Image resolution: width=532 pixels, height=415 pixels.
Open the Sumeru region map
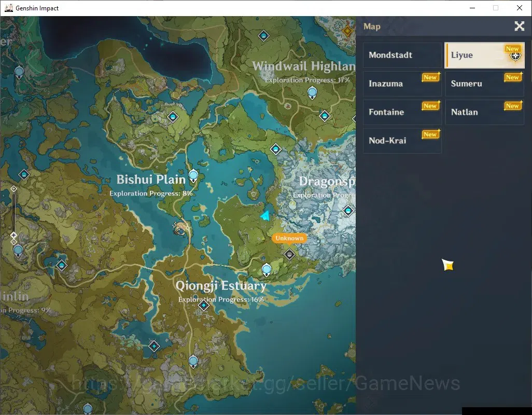click(484, 84)
